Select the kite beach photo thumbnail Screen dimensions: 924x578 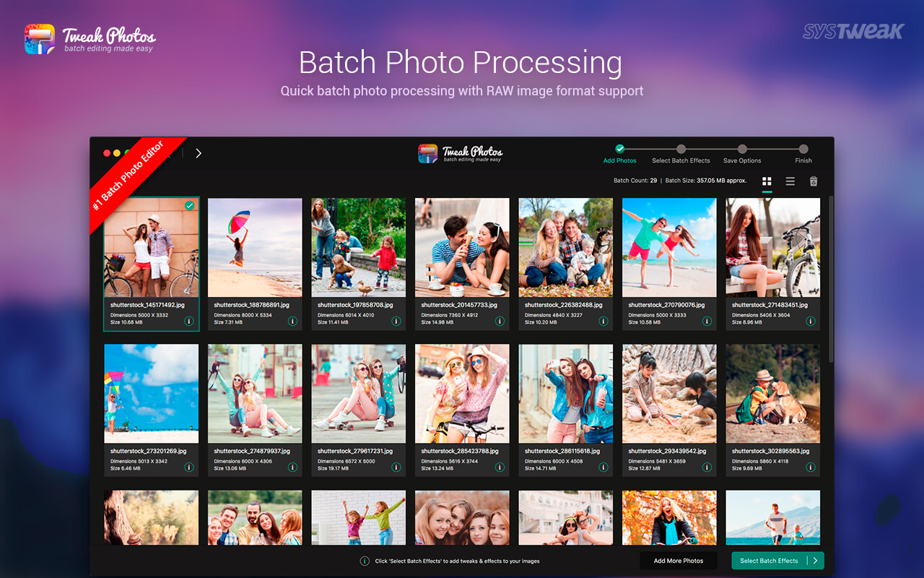(151, 393)
